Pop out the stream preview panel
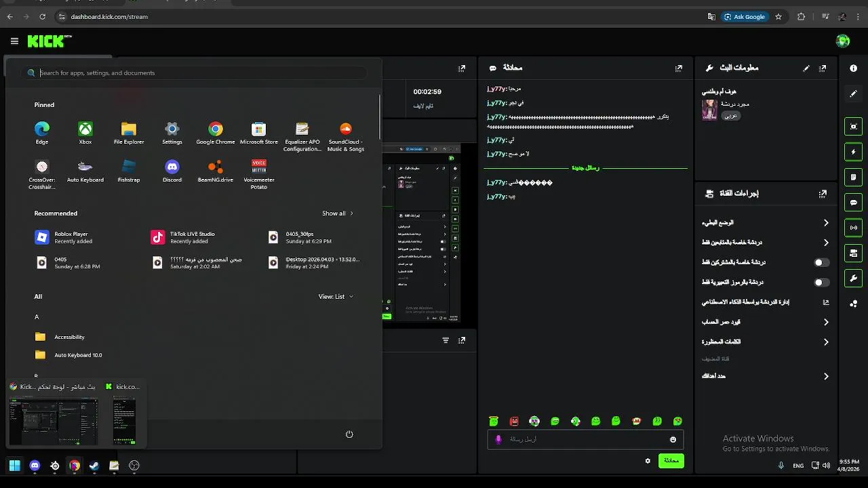Image resolution: width=868 pixels, height=488 pixels. coord(462,68)
